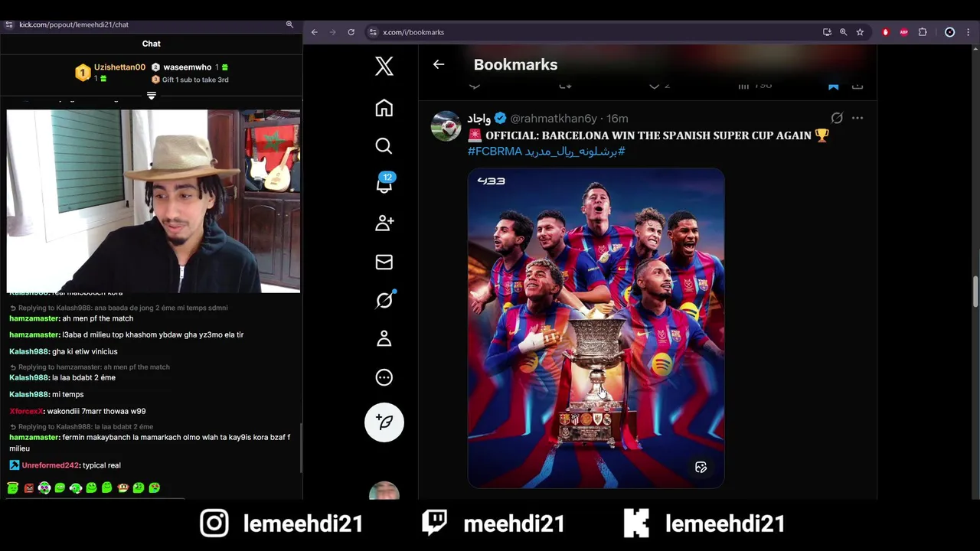This screenshot has width=980, height=551.
Task: Click the first green halo emote
Action: click(x=12, y=487)
